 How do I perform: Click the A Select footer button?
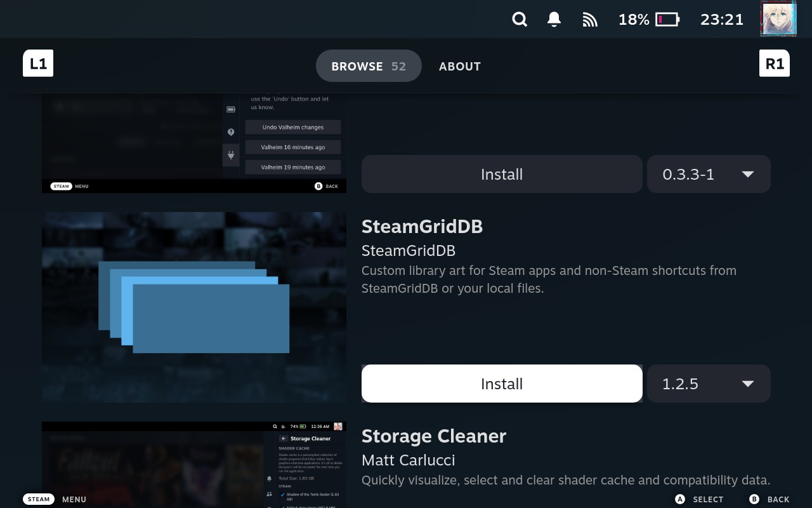coord(699,499)
